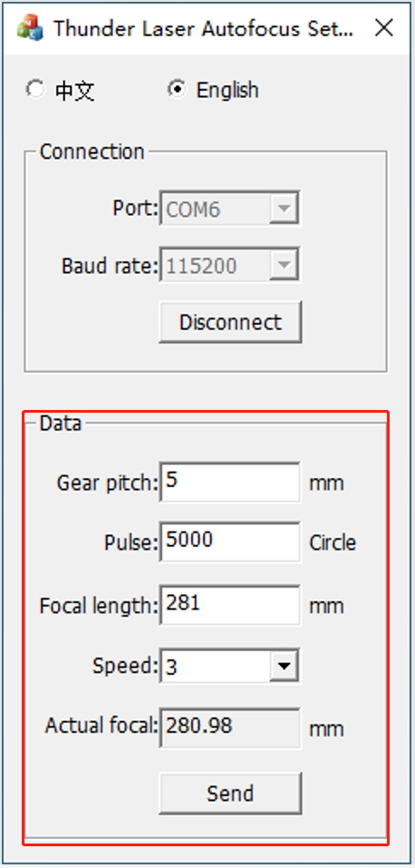The image size is (415, 868).
Task: Click the window title text
Action: (203, 28)
